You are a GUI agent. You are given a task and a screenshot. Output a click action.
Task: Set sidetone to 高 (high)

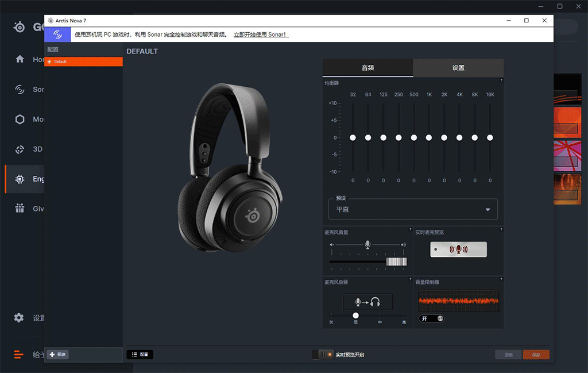pos(404,322)
